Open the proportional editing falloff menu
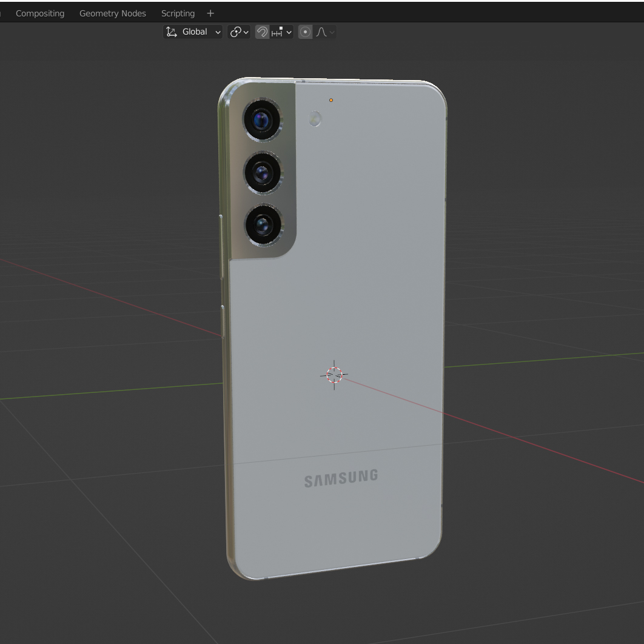This screenshot has width=644, height=644. 325,32
